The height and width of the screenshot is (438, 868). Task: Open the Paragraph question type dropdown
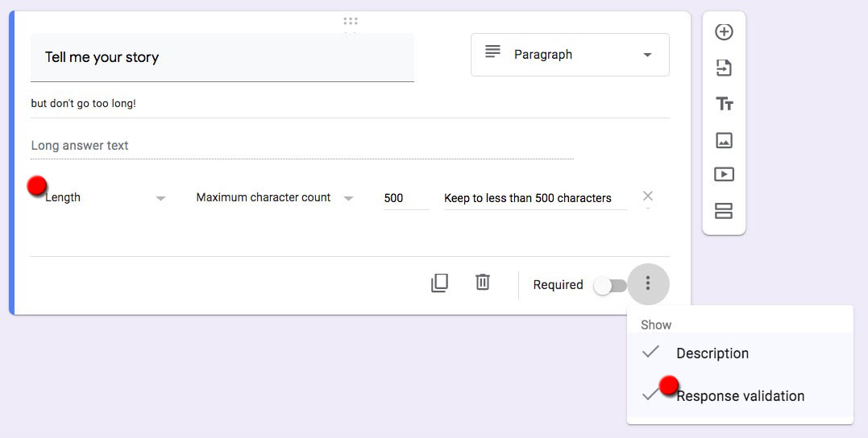tap(570, 55)
